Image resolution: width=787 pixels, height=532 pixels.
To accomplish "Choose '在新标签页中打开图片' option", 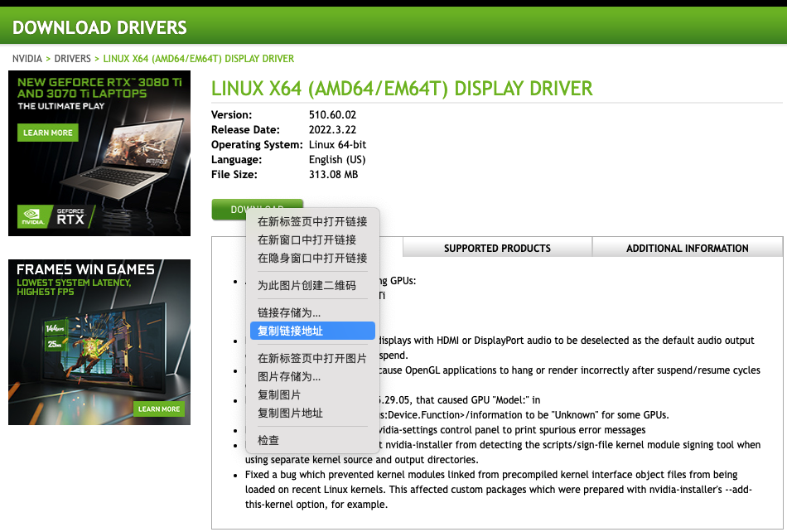I will coord(312,358).
